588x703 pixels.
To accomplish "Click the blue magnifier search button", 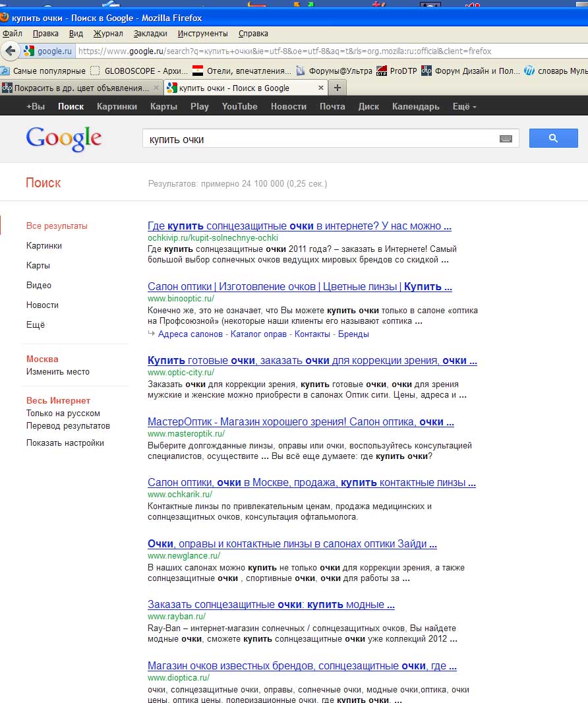I will [554, 138].
